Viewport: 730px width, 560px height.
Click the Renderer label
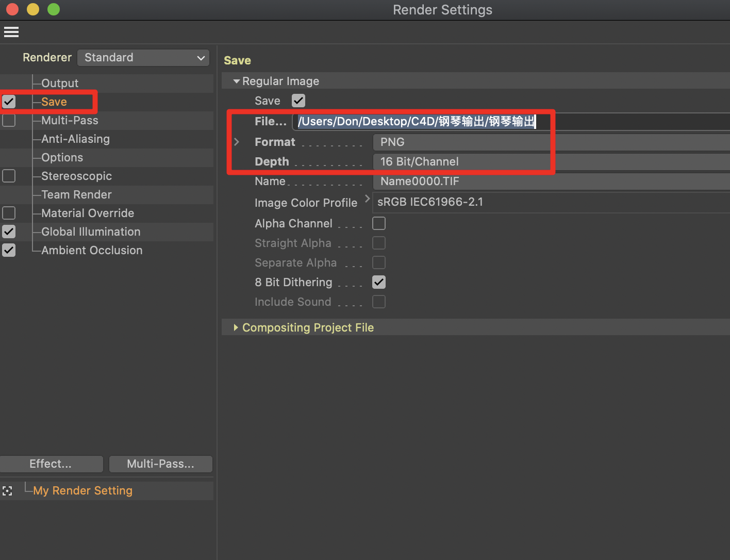(47, 57)
